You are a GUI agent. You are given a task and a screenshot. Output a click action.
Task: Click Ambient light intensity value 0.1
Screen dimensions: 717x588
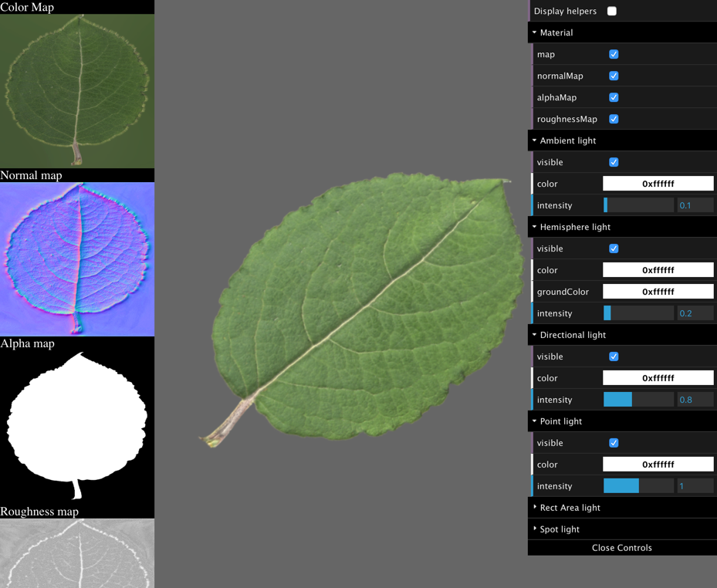(x=695, y=205)
